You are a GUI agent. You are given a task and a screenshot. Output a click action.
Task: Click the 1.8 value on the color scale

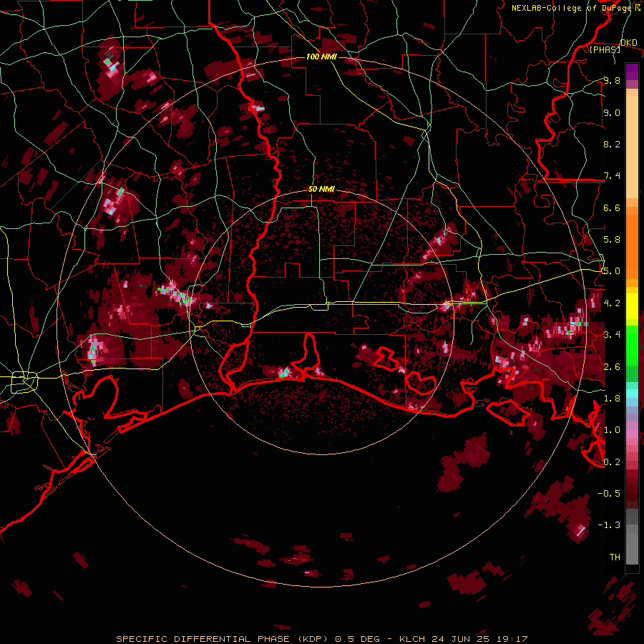tap(612, 399)
